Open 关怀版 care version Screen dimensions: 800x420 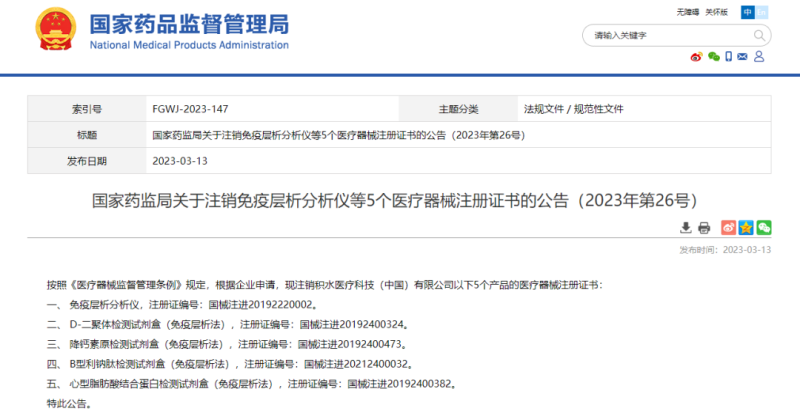point(716,12)
